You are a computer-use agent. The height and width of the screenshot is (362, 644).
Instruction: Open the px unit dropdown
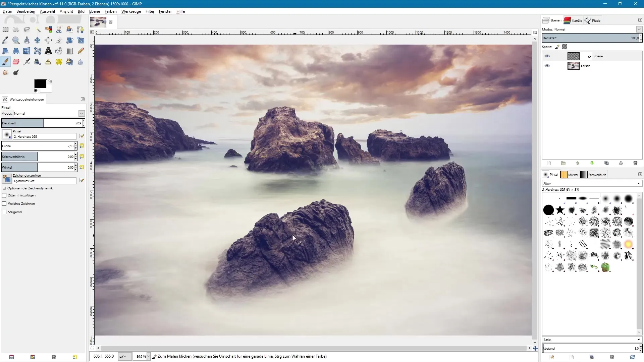pos(125,356)
